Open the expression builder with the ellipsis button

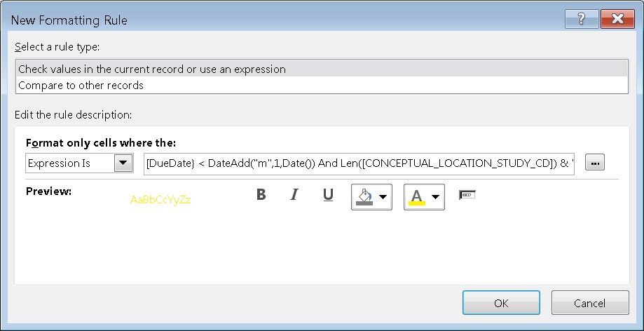tap(596, 163)
